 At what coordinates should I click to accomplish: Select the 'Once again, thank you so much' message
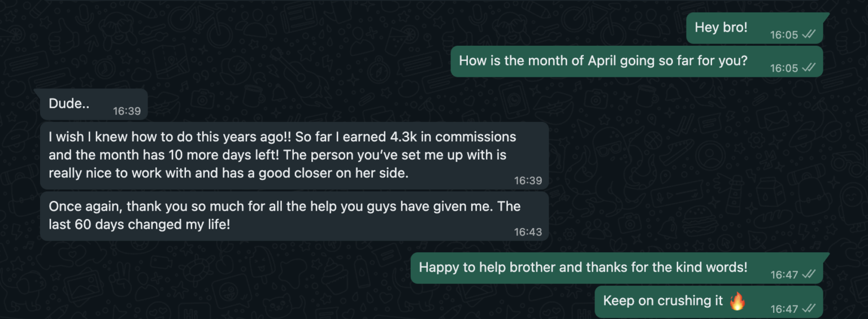click(x=294, y=216)
